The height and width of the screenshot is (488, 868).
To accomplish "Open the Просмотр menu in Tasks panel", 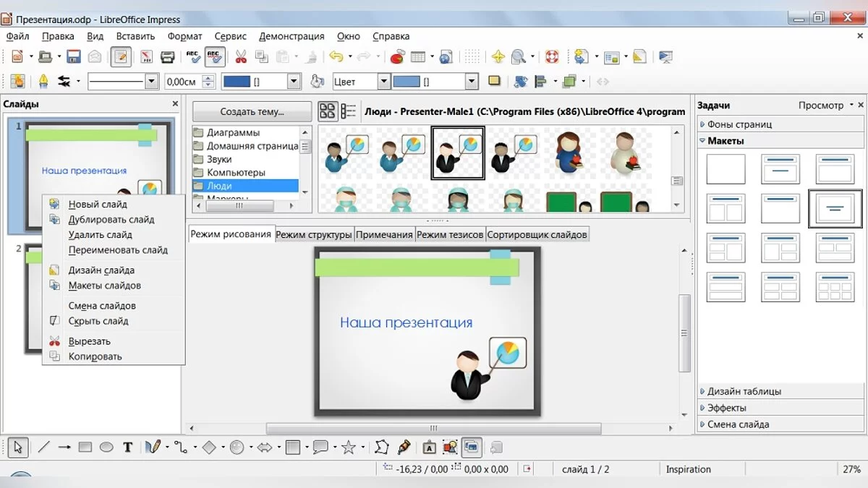I will point(825,106).
